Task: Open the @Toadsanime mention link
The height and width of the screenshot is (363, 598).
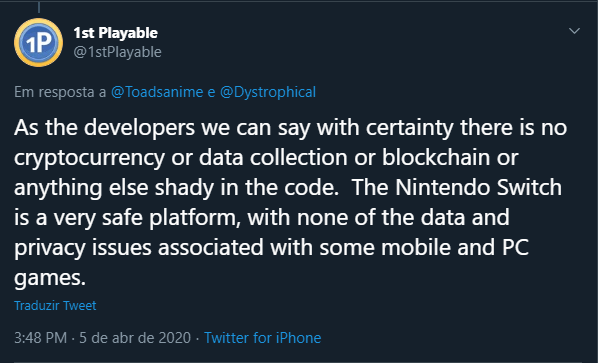Action: tap(157, 92)
